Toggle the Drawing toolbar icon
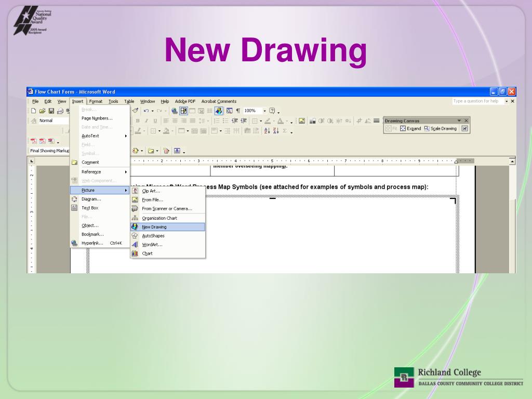This screenshot has height=399, width=532. pyautogui.click(x=219, y=111)
